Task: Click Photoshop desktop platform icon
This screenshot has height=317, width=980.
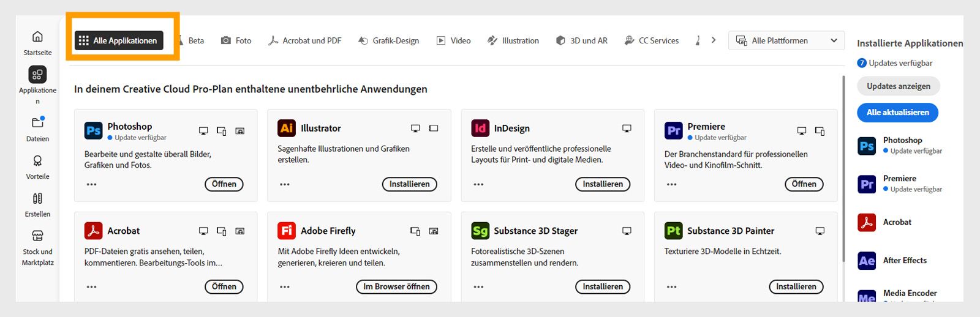Action: (x=203, y=131)
